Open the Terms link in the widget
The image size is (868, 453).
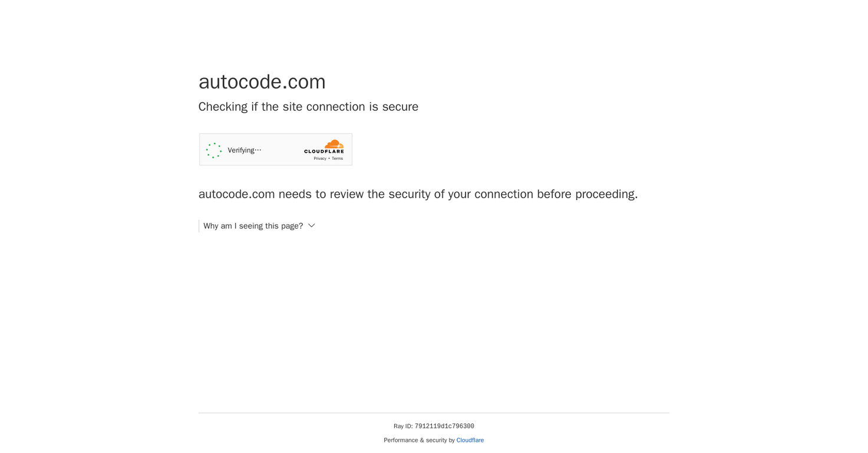point(337,158)
